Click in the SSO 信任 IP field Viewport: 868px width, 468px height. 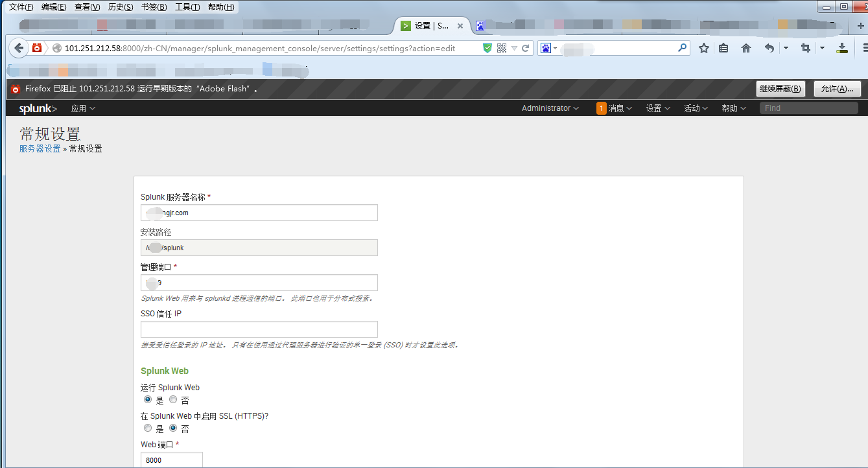(x=259, y=329)
